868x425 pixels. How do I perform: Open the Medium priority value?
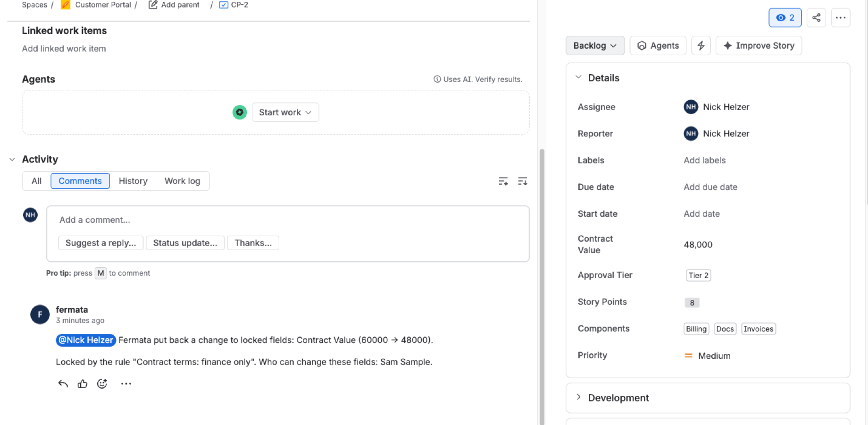(707, 356)
